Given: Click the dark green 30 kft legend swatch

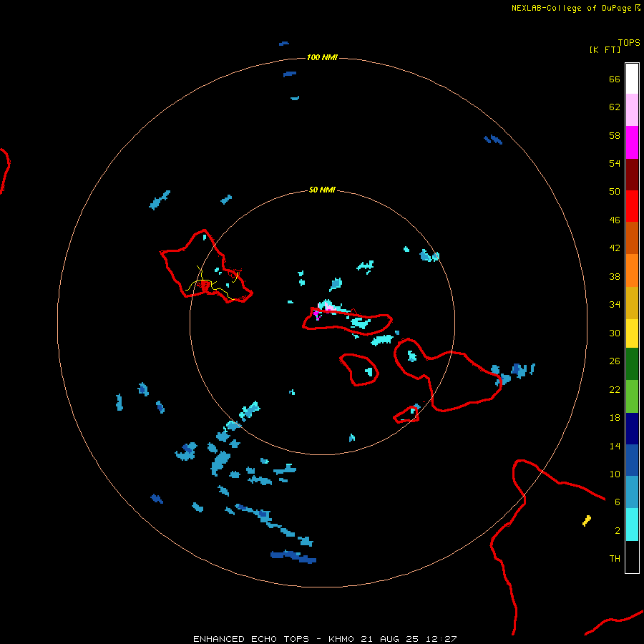Looking at the screenshot, I should (x=632, y=364).
